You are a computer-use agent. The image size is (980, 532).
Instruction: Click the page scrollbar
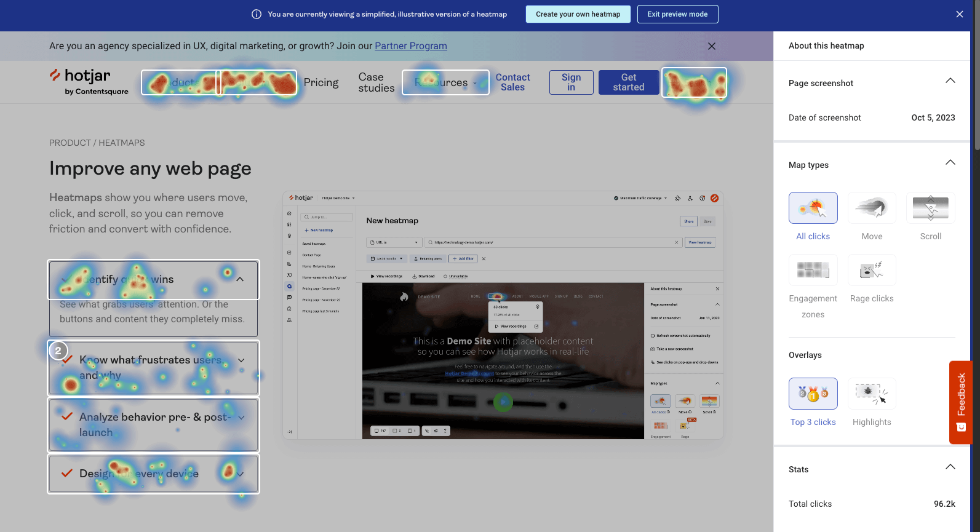pyautogui.click(x=977, y=75)
